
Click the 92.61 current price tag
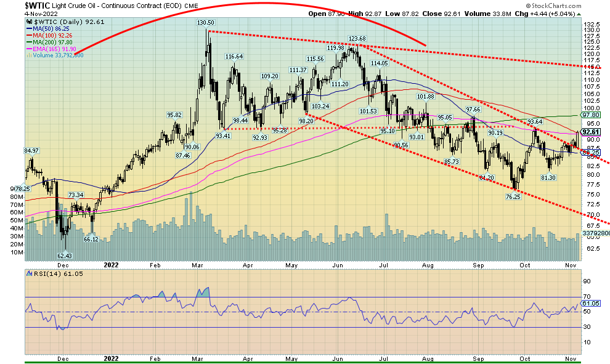pyautogui.click(x=590, y=132)
